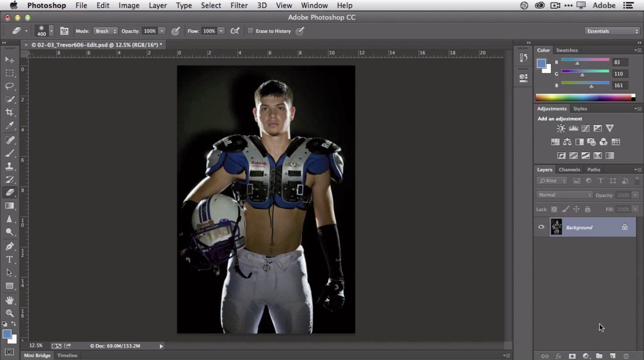Click the foreground color swatch in Color panel

pyautogui.click(x=541, y=63)
